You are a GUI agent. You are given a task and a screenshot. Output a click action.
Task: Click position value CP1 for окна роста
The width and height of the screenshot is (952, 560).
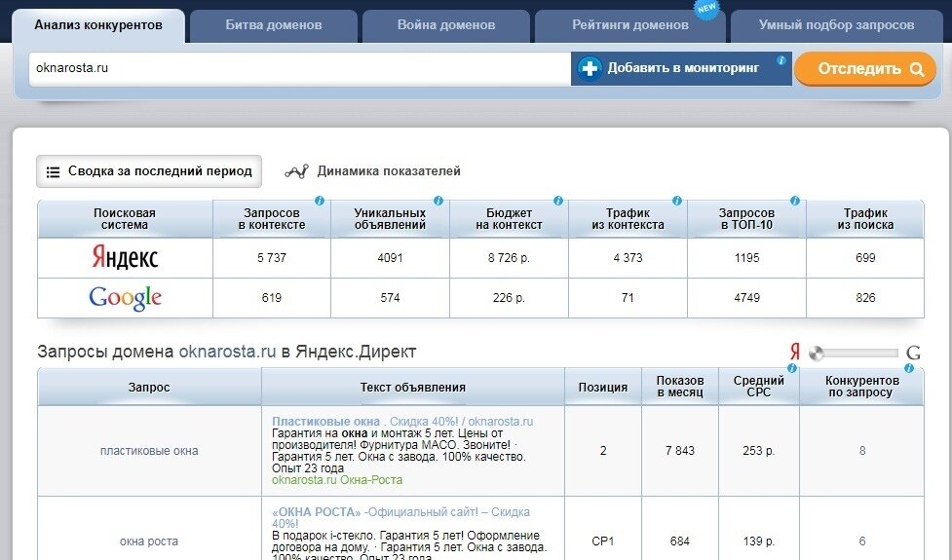pos(603,541)
